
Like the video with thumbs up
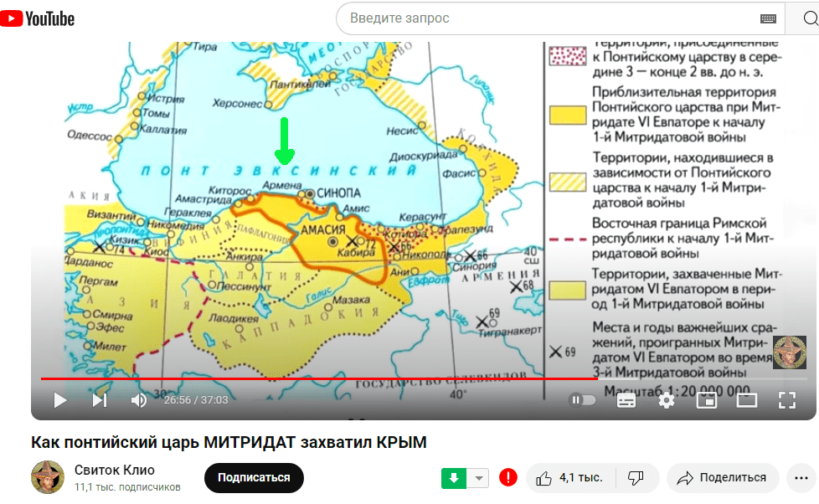(569, 477)
